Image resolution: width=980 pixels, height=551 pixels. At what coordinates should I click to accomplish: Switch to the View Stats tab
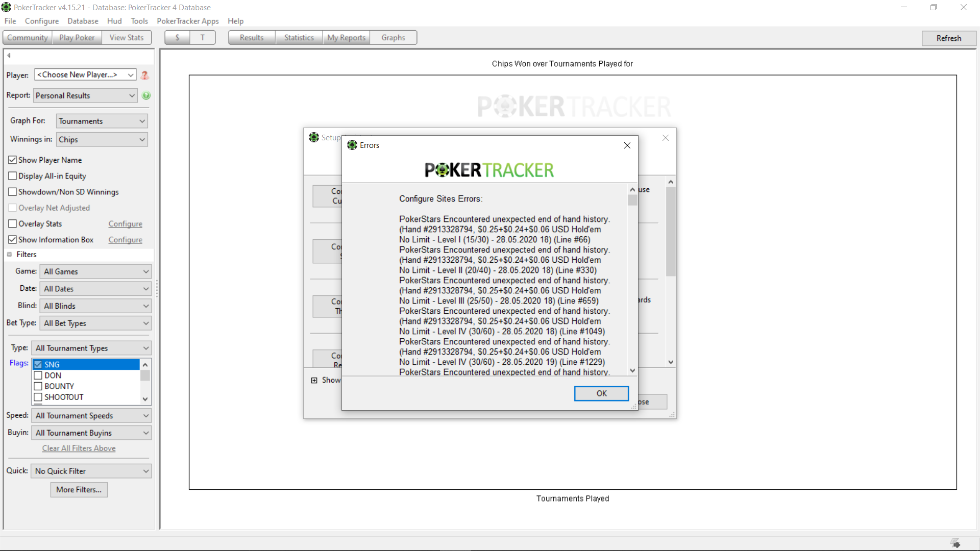[127, 38]
